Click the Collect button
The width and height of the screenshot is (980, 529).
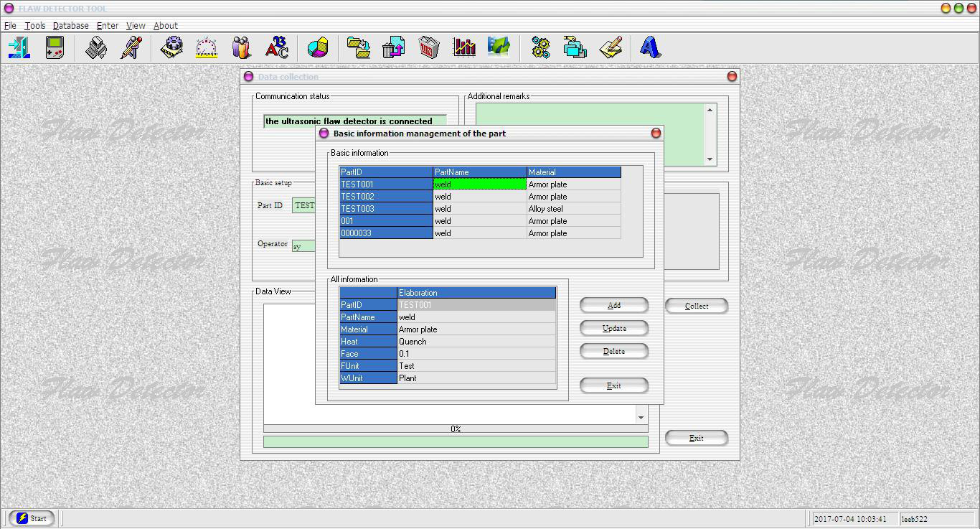[x=697, y=306]
